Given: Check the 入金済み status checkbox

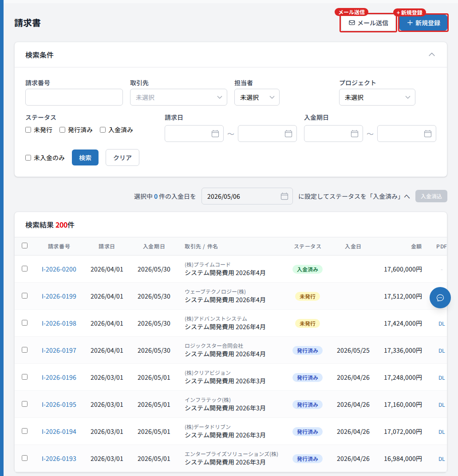Looking at the screenshot, I should 103,130.
